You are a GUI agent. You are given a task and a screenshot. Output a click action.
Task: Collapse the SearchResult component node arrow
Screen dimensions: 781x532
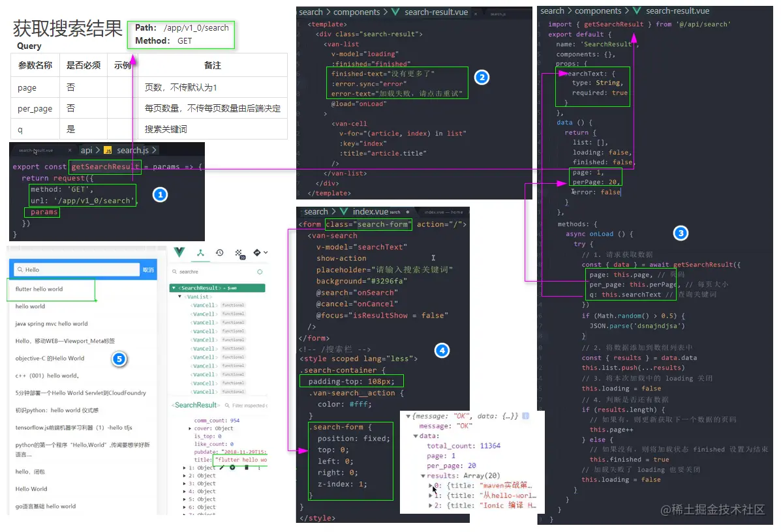(174, 288)
